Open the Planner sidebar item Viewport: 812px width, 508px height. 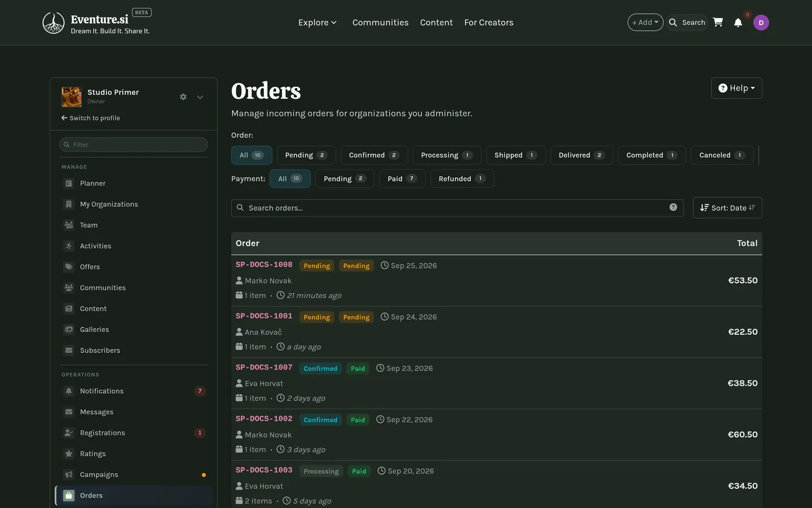click(134, 183)
